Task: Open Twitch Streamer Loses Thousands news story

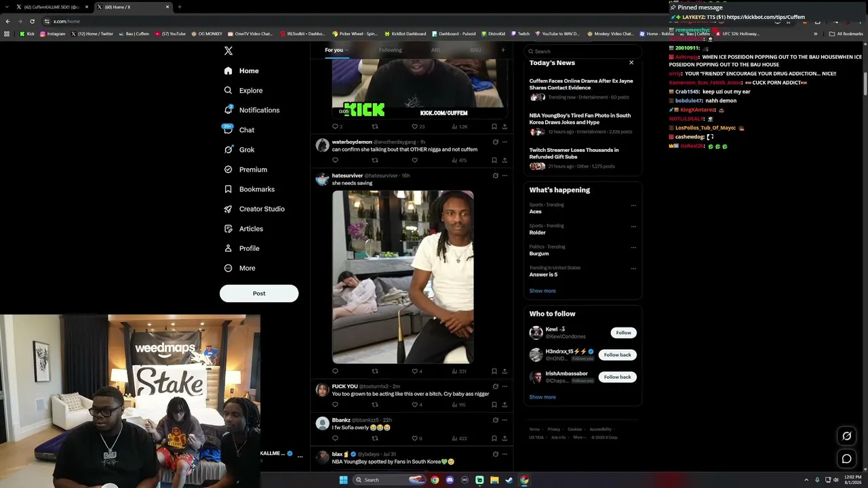Action: click(582, 158)
